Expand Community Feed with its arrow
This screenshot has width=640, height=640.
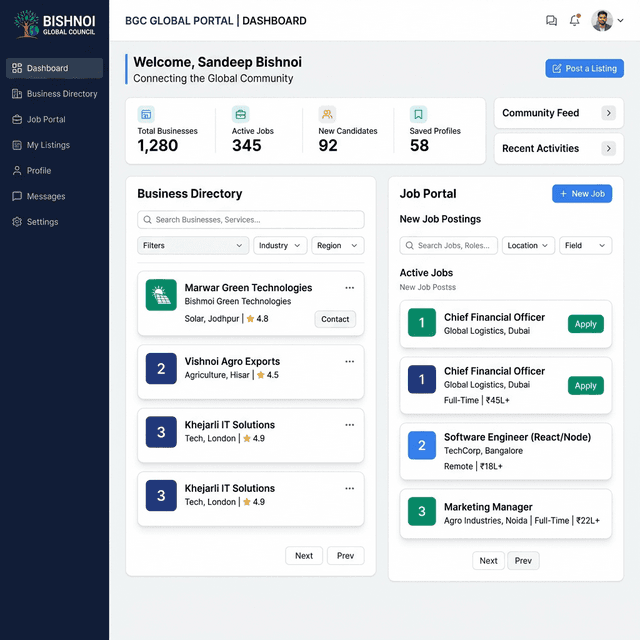pos(609,113)
